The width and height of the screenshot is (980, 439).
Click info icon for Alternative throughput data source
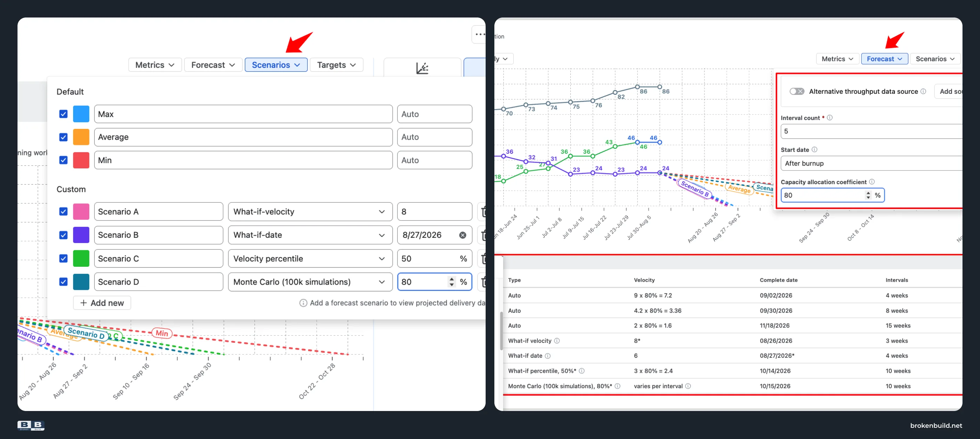[923, 91]
